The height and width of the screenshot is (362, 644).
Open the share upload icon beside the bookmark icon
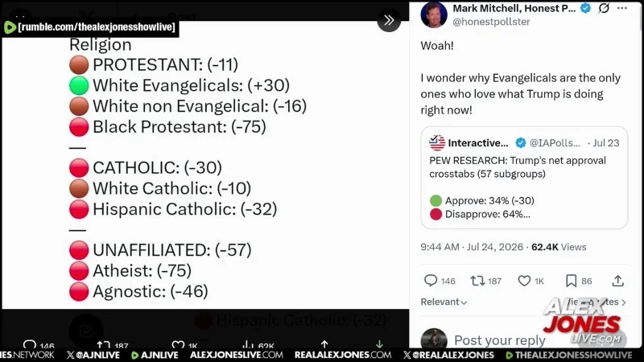pos(617,281)
